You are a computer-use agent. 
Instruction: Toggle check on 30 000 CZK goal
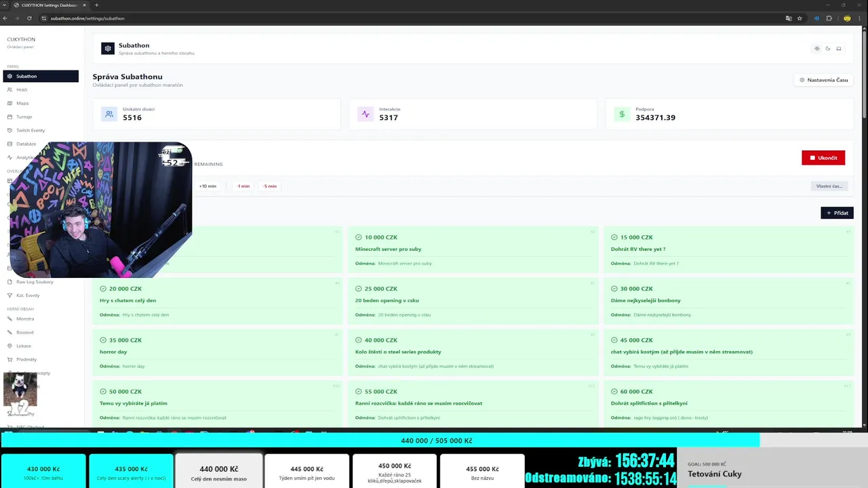point(614,289)
